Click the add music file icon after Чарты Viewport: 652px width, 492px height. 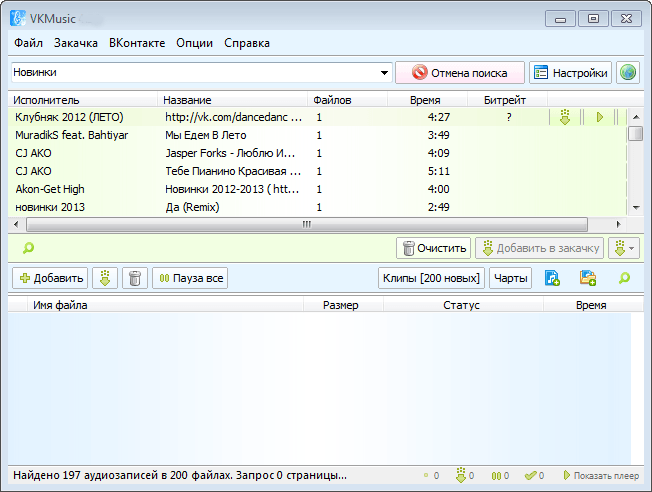(x=552, y=278)
